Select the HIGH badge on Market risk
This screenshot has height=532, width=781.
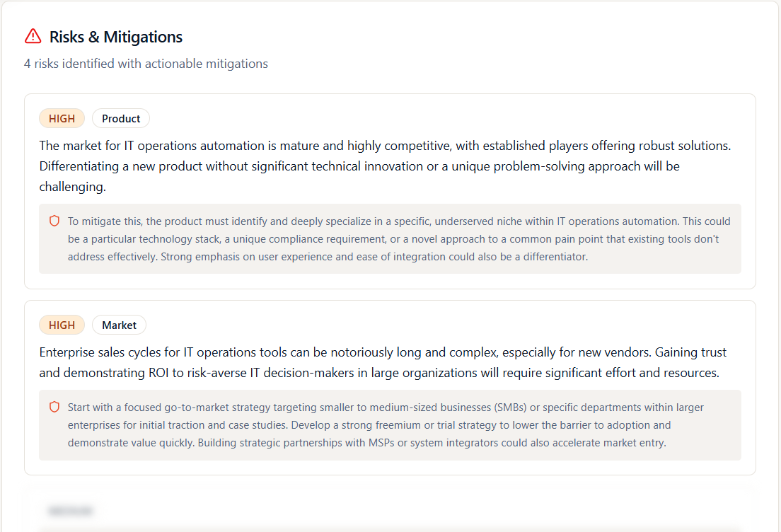coord(62,325)
